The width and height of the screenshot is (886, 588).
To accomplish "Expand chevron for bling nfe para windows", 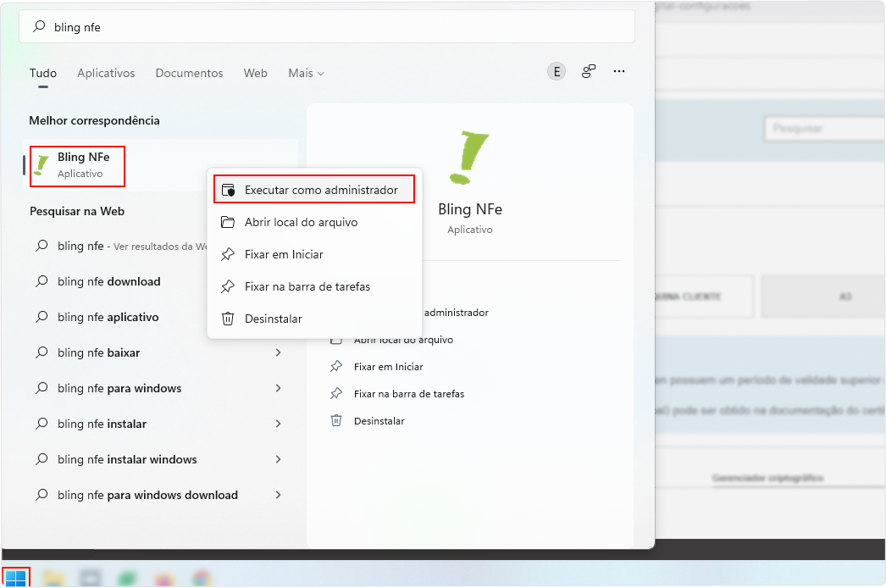I will [278, 388].
